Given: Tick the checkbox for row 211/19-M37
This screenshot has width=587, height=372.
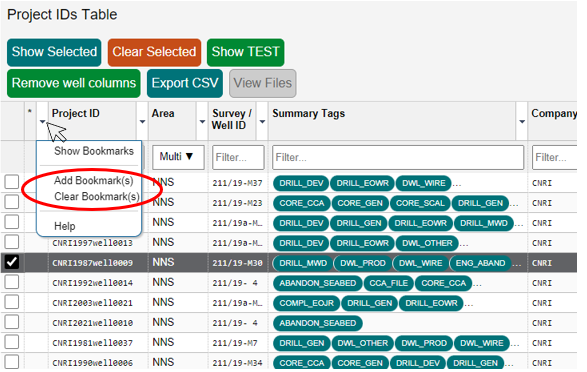Looking at the screenshot, I should 12,182.
